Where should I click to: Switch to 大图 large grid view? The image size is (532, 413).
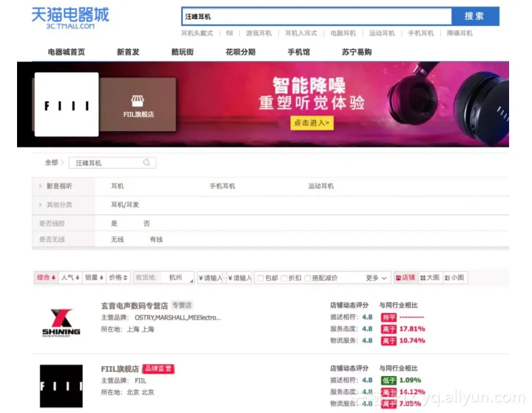[430, 278]
